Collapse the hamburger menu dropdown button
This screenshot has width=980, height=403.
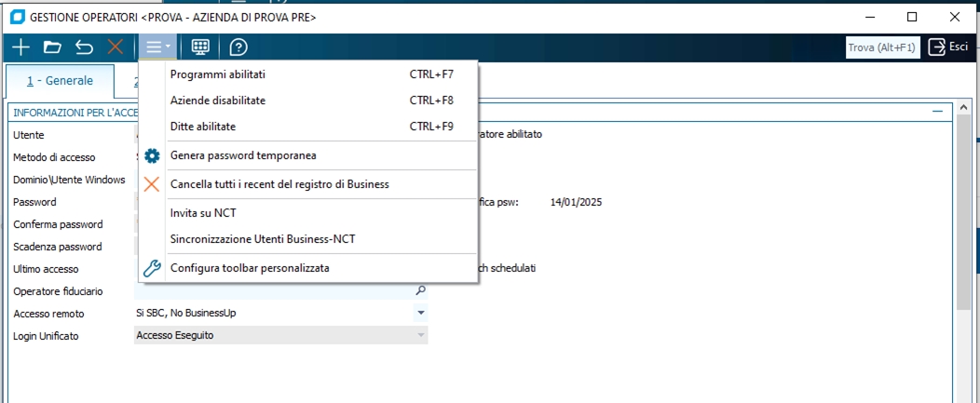click(157, 47)
